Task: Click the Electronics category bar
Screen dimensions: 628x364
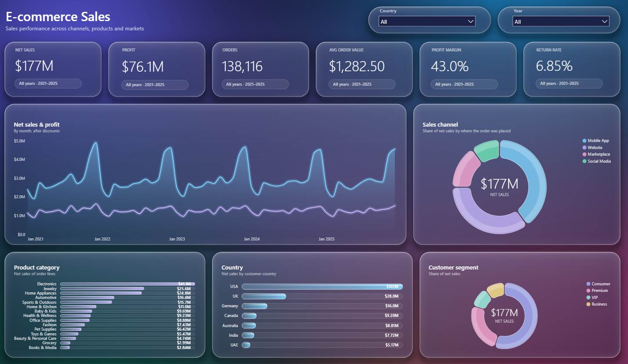Action: 128,284
